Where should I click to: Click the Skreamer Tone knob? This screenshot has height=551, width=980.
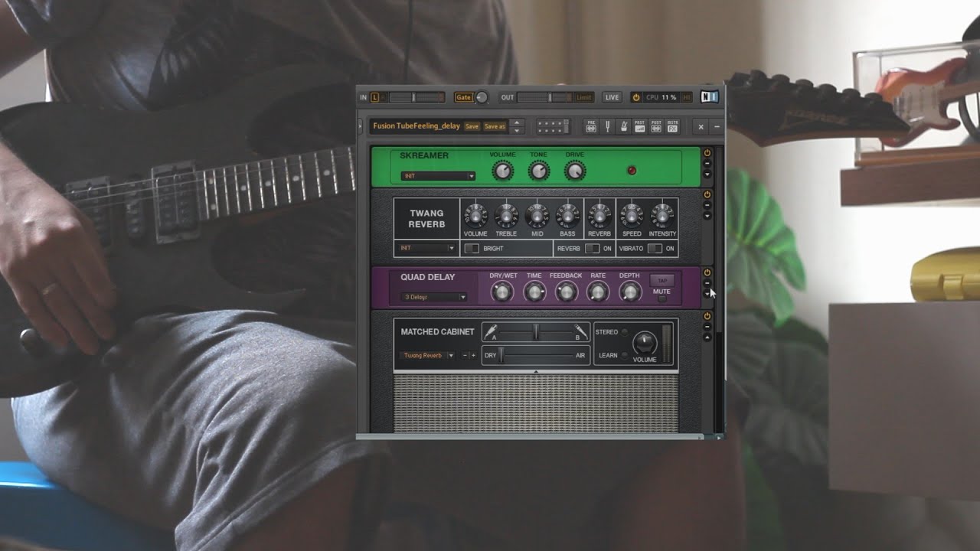pyautogui.click(x=539, y=171)
